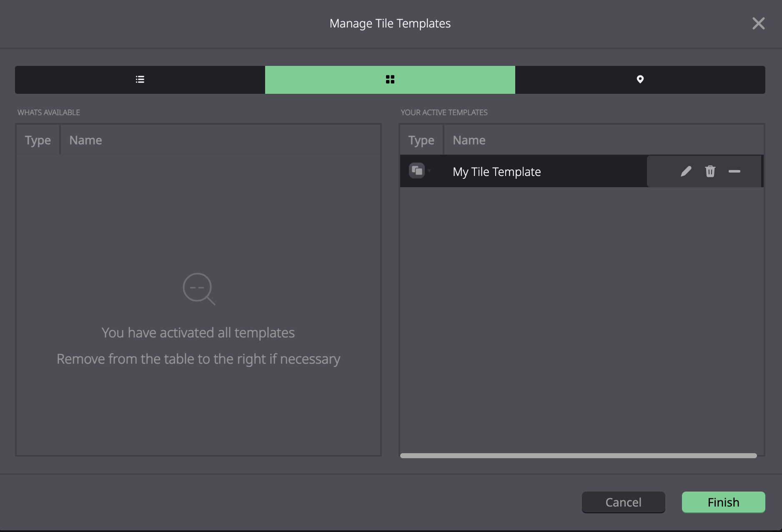Click the Type header in Active Templates table
The height and width of the screenshot is (532, 782).
coord(421,140)
